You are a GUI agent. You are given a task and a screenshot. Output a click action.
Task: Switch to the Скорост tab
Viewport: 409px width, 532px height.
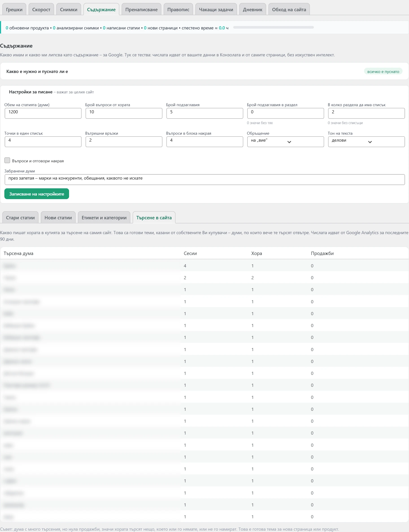(41, 9)
